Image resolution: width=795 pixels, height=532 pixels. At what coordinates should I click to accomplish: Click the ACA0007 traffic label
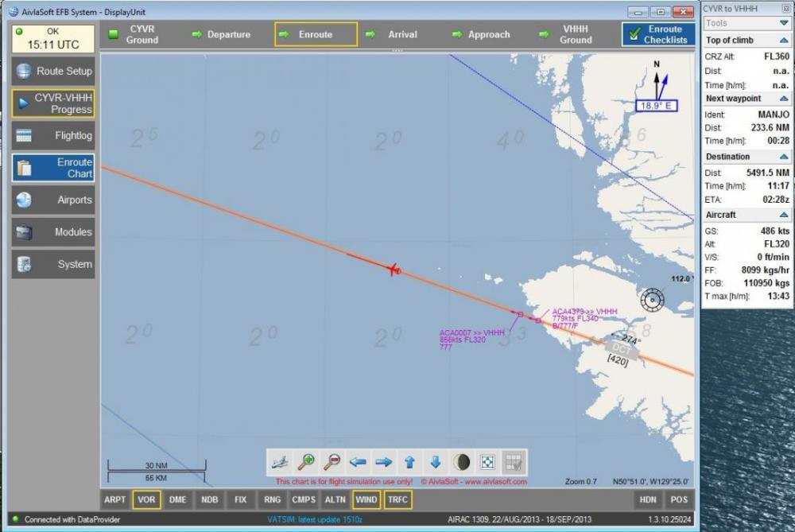click(x=471, y=340)
